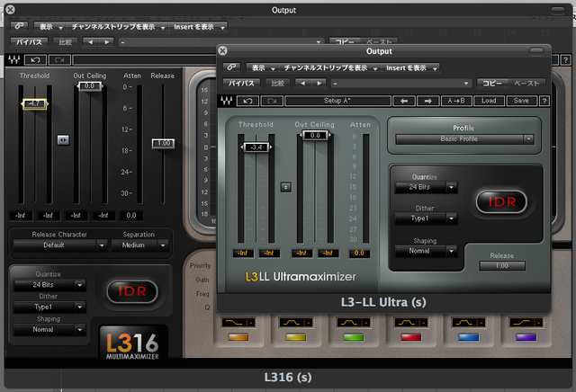Click L3-LL Threshold slider handle at -3.4
The width and height of the screenshot is (576, 392).
[256, 147]
